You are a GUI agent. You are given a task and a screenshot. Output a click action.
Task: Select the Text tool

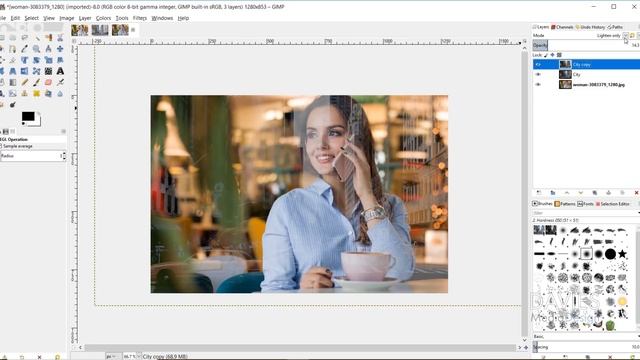click(x=60, y=71)
